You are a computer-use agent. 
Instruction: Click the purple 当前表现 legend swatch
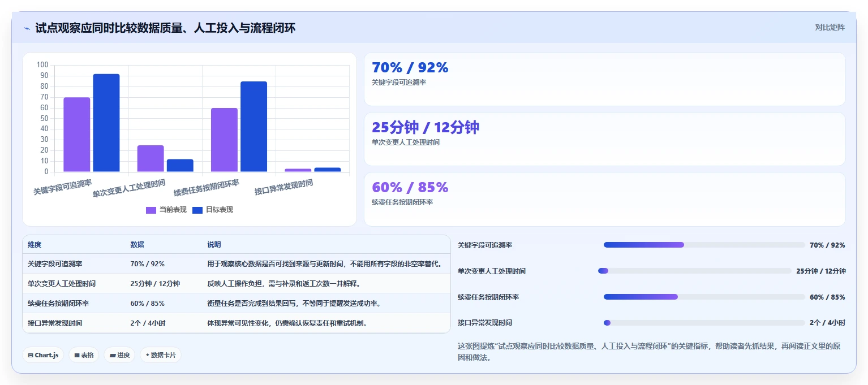(x=151, y=210)
